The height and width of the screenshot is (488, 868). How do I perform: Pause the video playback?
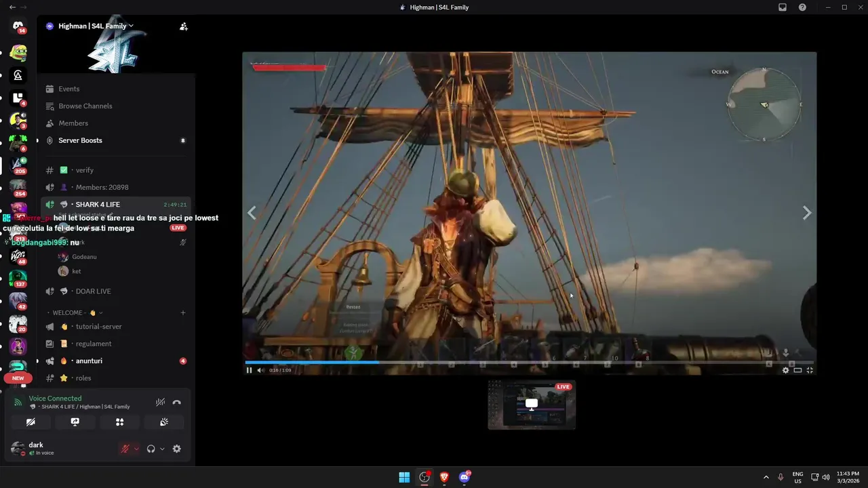pyautogui.click(x=250, y=370)
